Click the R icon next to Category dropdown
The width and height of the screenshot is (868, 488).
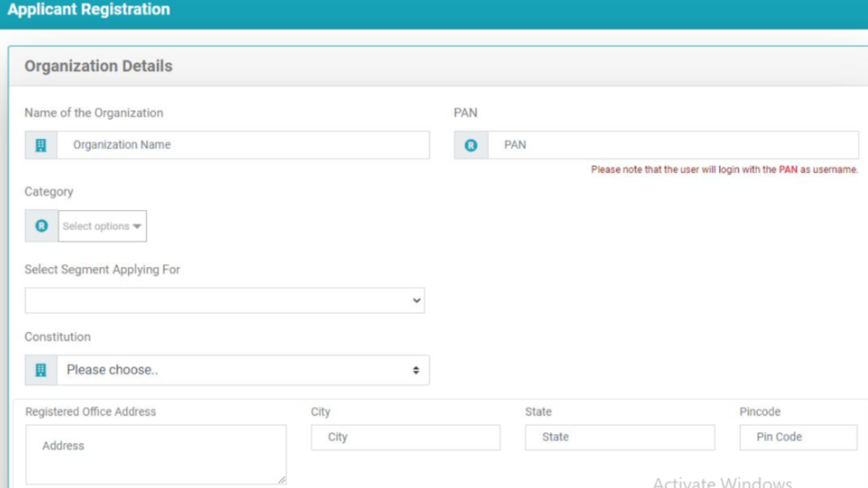(41, 226)
